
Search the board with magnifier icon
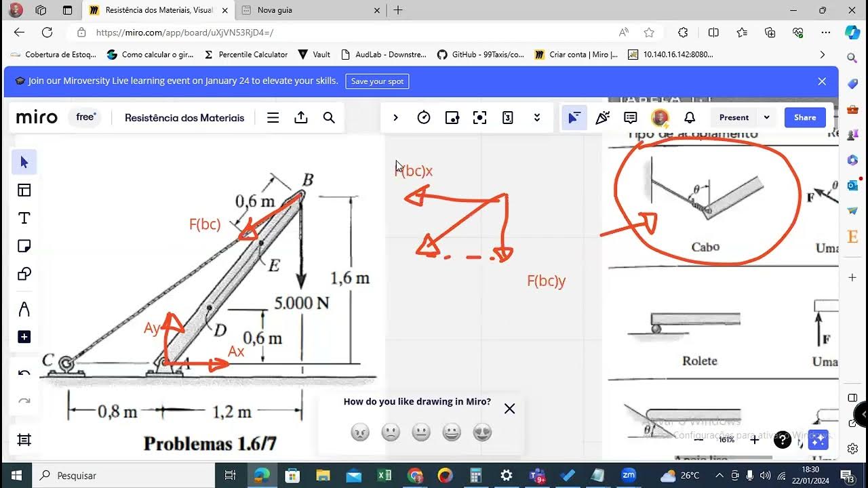(329, 118)
